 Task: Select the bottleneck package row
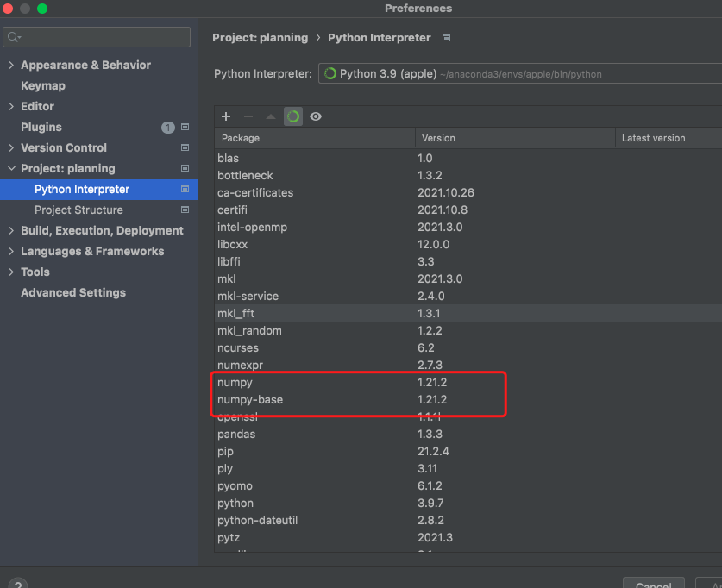(x=468, y=175)
